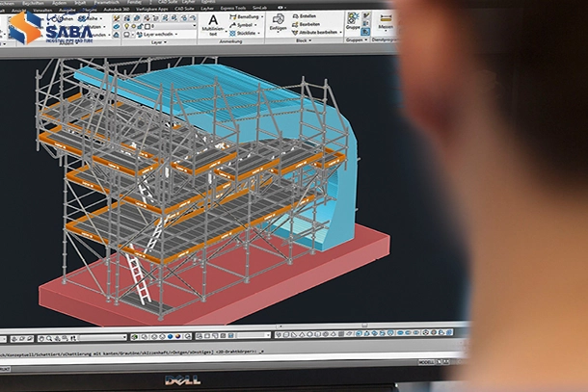Open the CAD Suite ribbon tab
The height and width of the screenshot is (392, 588).
pyautogui.click(x=184, y=9)
